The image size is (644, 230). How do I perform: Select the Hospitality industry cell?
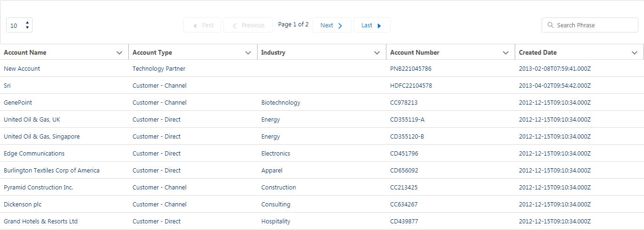click(276, 222)
